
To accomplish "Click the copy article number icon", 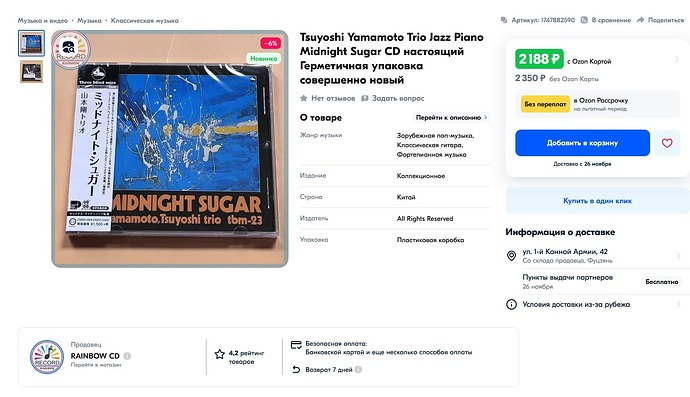I will coord(504,20).
